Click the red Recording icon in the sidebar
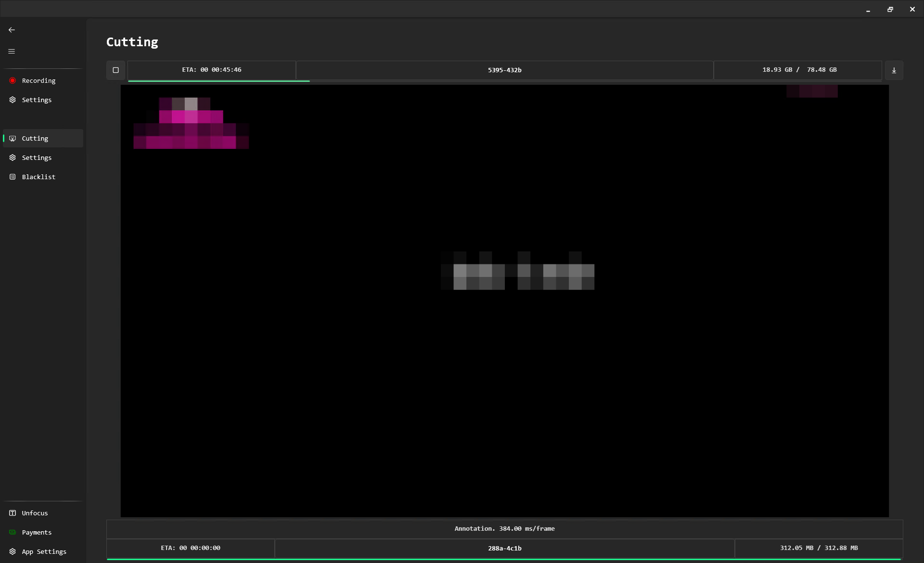 click(13, 80)
